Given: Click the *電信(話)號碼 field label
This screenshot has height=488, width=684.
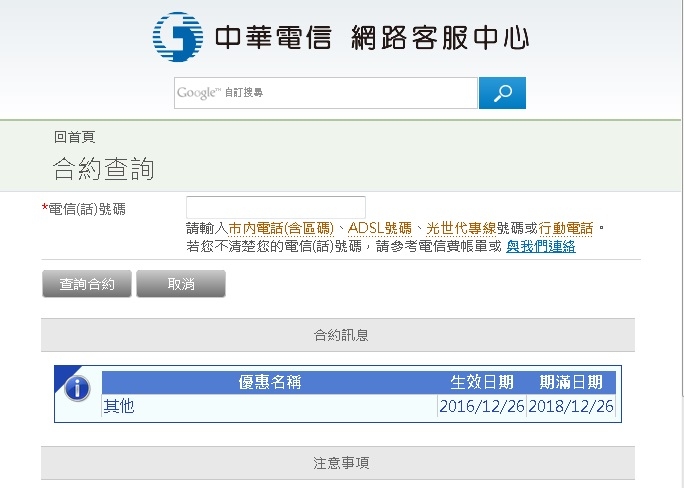Looking at the screenshot, I should tap(84, 209).
